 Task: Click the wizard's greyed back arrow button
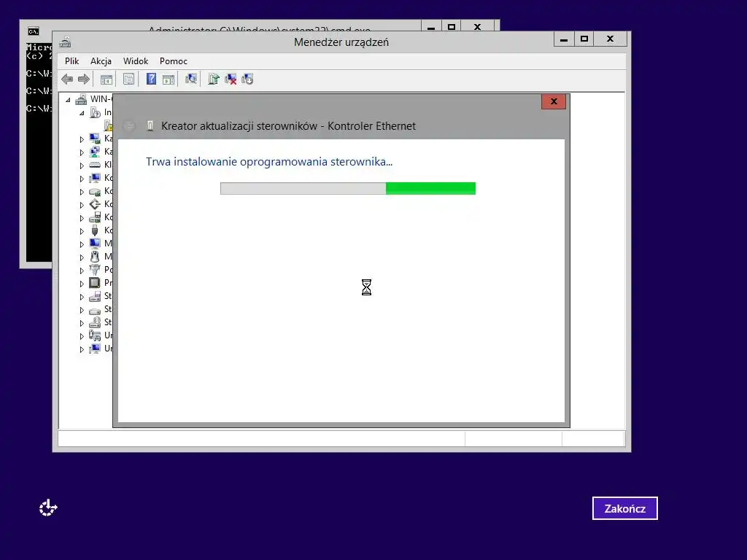point(128,125)
